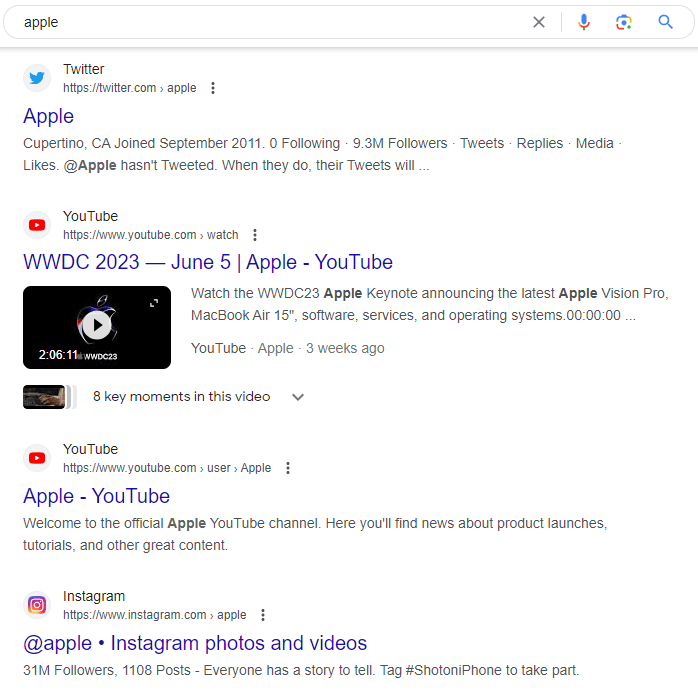Open the "8 key moments in this video" label
Viewport: 698px width, 696px height.
click(182, 397)
